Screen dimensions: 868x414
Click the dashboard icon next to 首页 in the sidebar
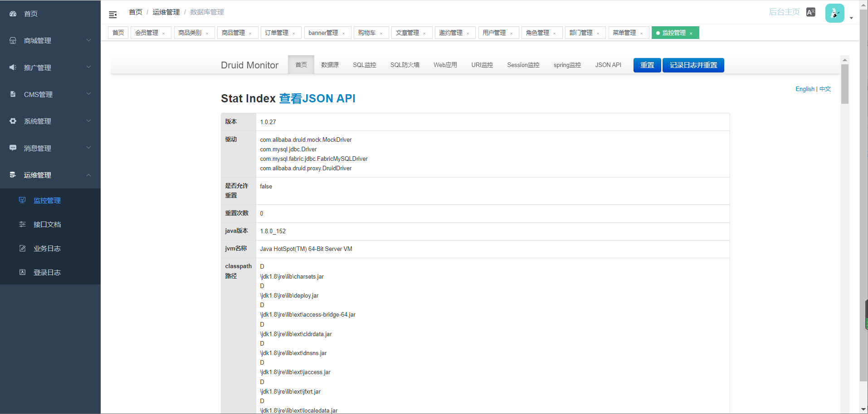pos(13,14)
